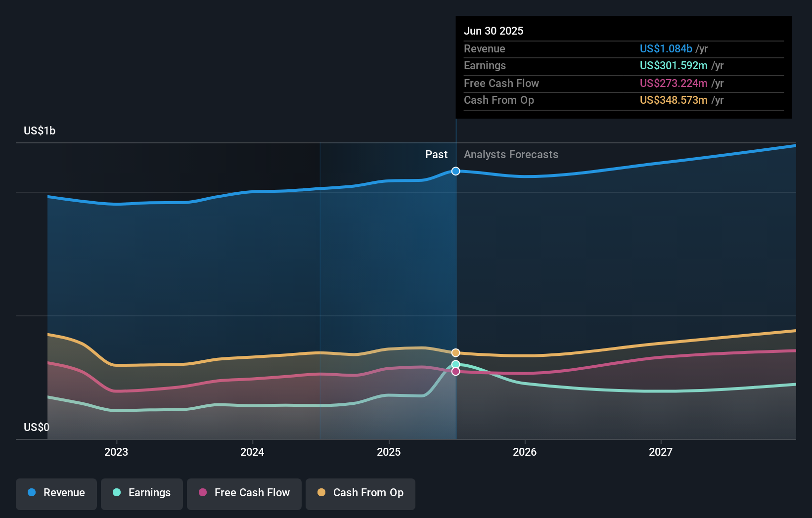Select the teal Earnings chart marker
This screenshot has height=518, width=812.
(x=455, y=364)
